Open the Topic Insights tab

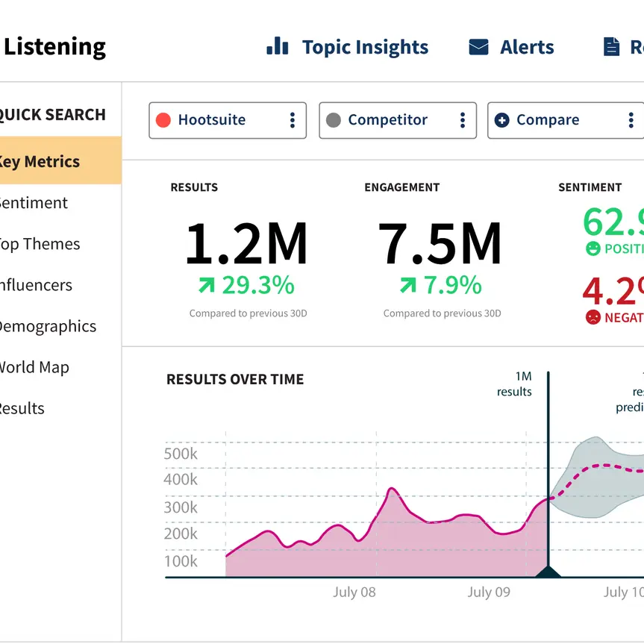point(348,47)
